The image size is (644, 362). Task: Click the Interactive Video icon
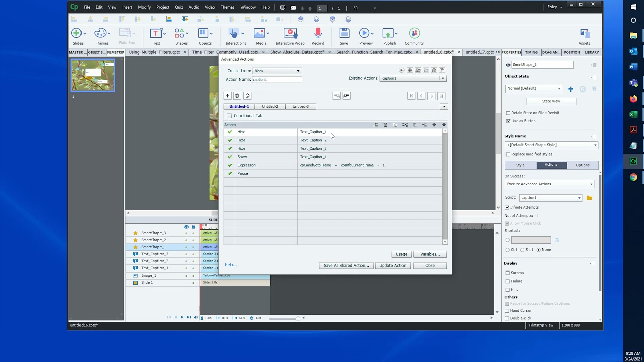coord(290,33)
